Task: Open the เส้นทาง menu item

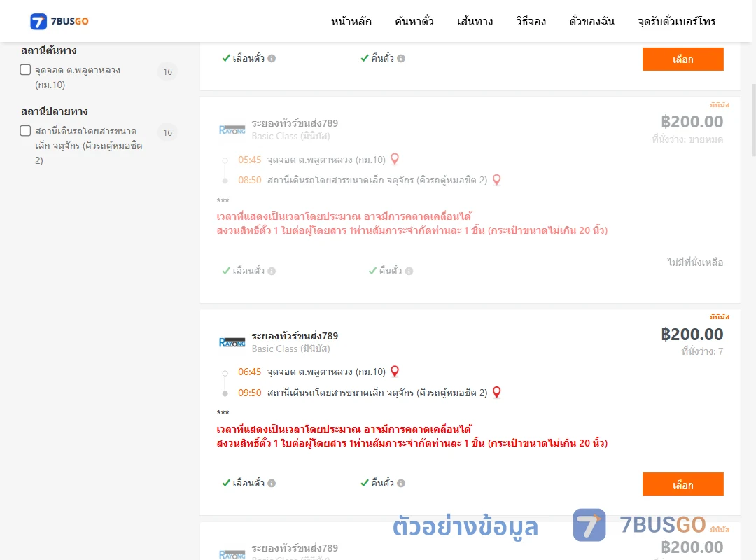Action: (x=475, y=21)
